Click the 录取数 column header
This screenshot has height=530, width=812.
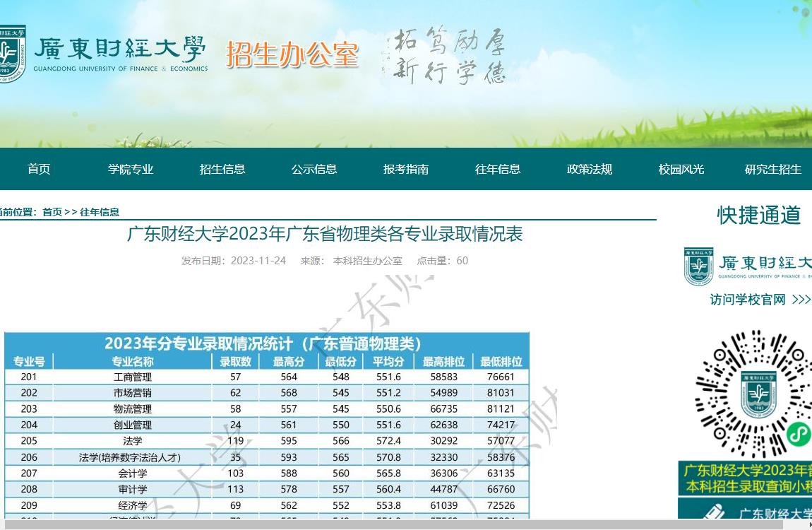coord(236,362)
